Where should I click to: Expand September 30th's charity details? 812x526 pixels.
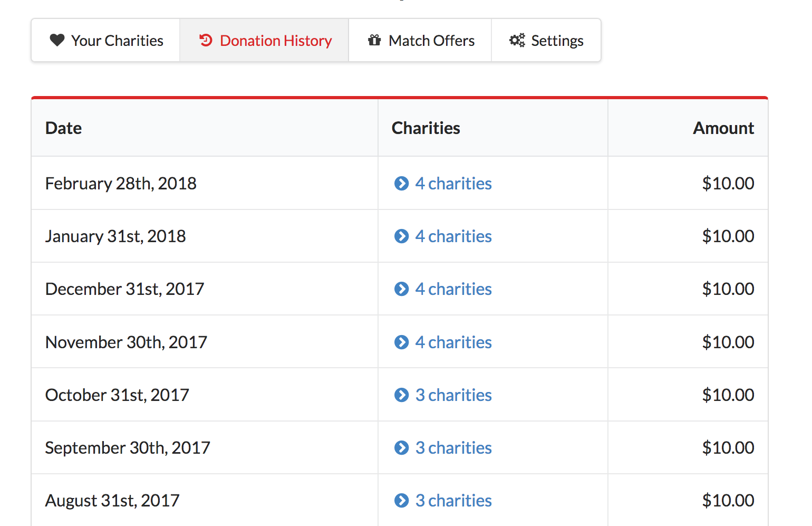[x=401, y=447]
